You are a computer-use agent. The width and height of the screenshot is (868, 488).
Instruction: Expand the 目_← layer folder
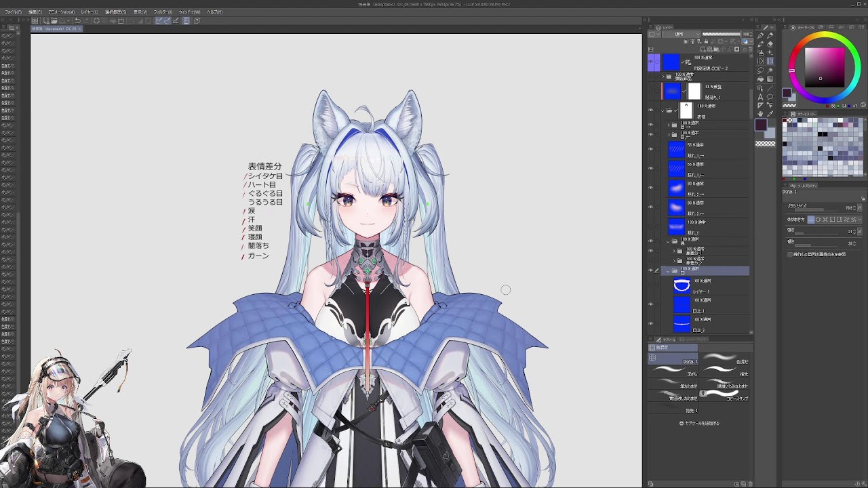click(x=669, y=134)
